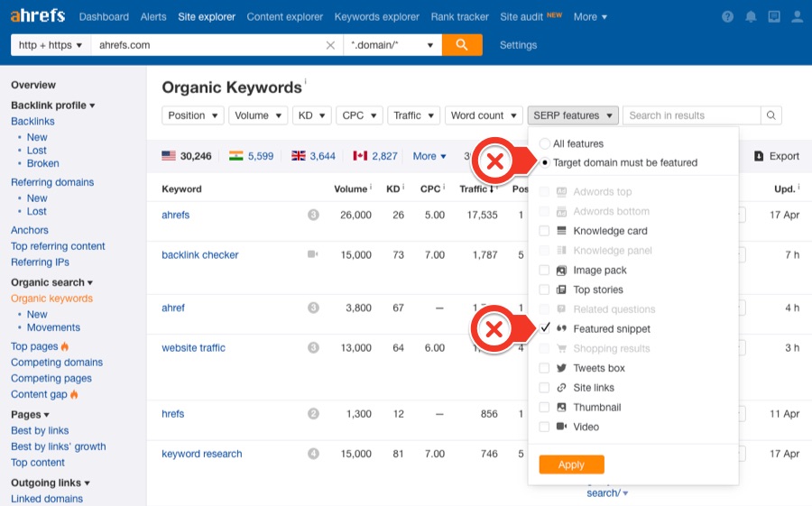Open the backlink checker keyword link
The width and height of the screenshot is (812, 506).
[x=200, y=254]
